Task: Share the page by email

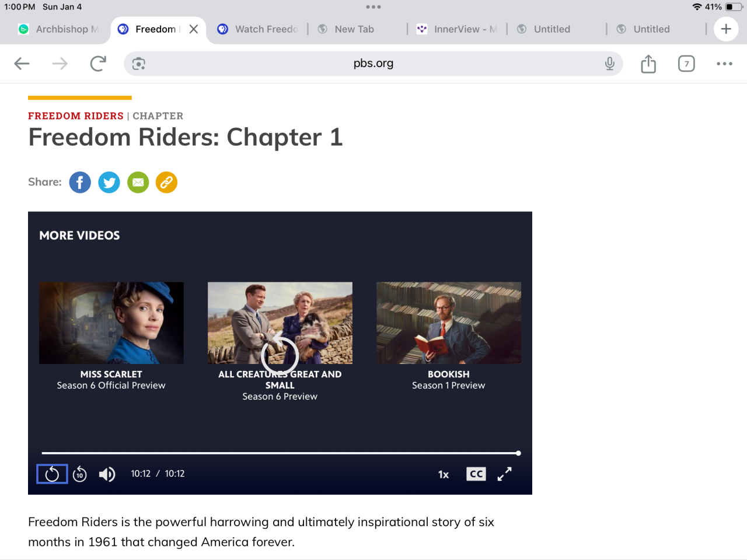Action: 138,183
